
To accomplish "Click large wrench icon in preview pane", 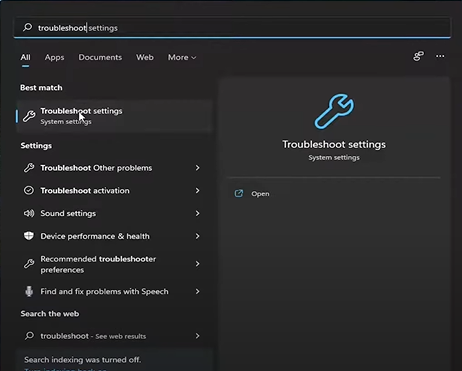I will (x=334, y=111).
